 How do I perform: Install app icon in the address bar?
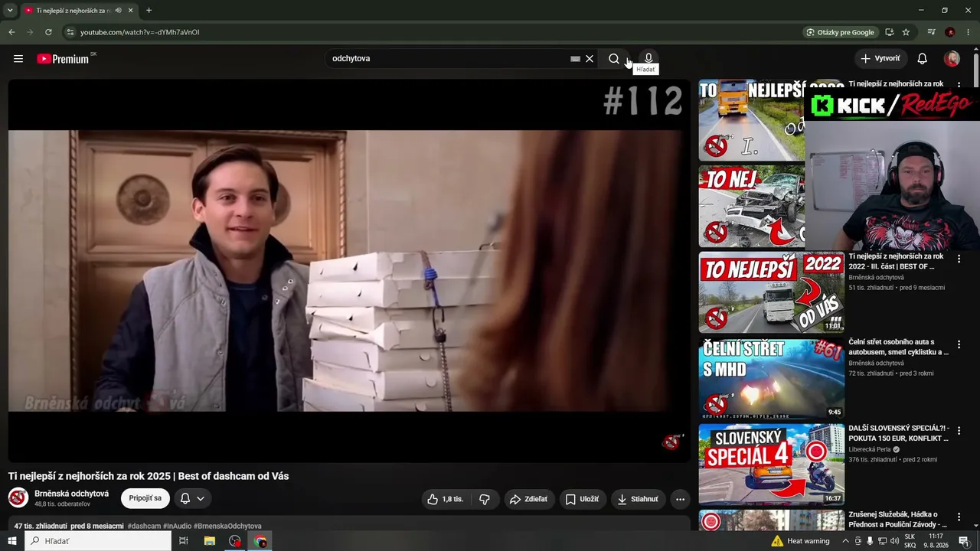[889, 32]
